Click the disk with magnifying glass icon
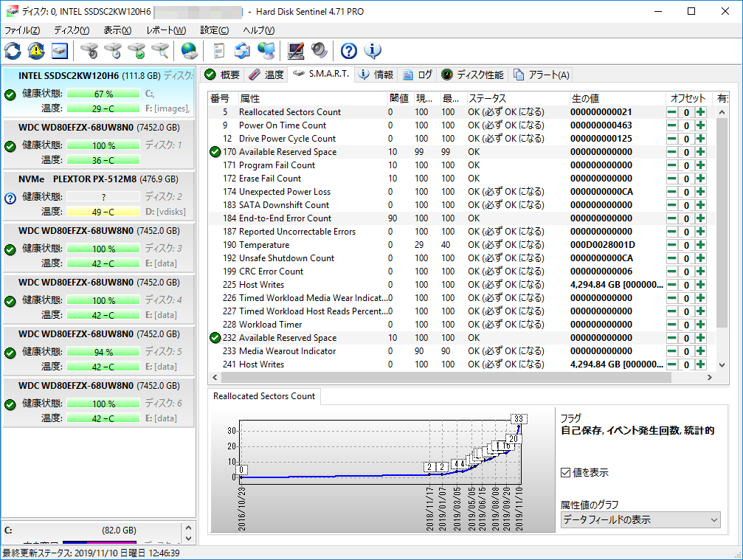743x560 pixels. [160, 51]
